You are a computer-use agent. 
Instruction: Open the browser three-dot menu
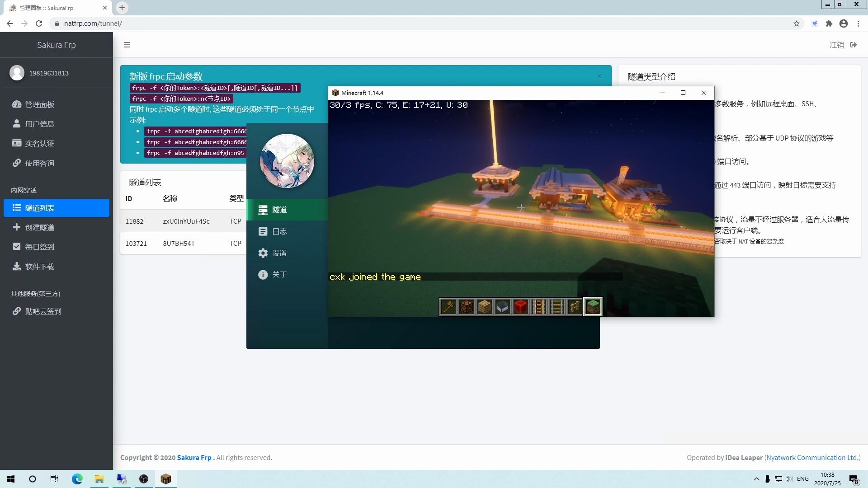[x=858, y=23]
